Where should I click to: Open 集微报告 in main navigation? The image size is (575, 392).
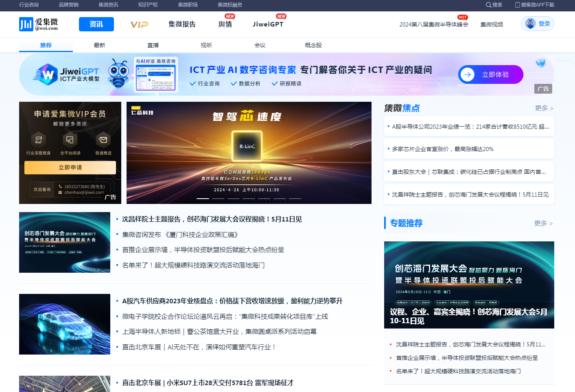pos(182,24)
